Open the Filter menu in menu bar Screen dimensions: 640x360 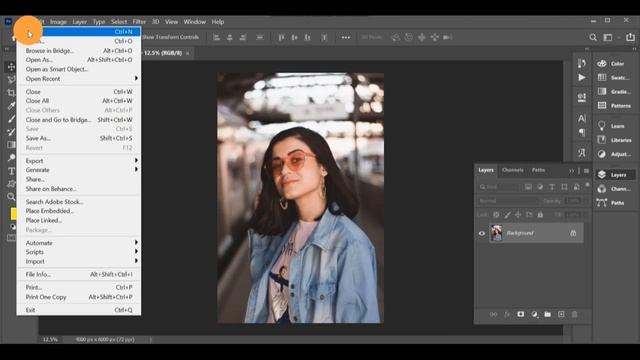pyautogui.click(x=139, y=22)
